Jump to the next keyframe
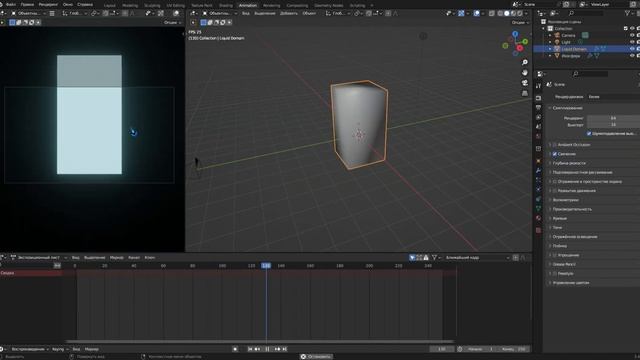 tap(277, 349)
